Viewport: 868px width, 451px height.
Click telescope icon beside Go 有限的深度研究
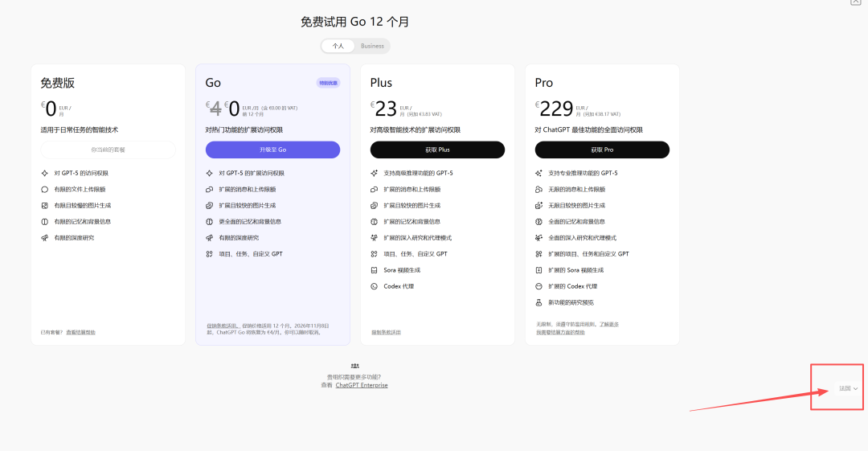(x=209, y=238)
